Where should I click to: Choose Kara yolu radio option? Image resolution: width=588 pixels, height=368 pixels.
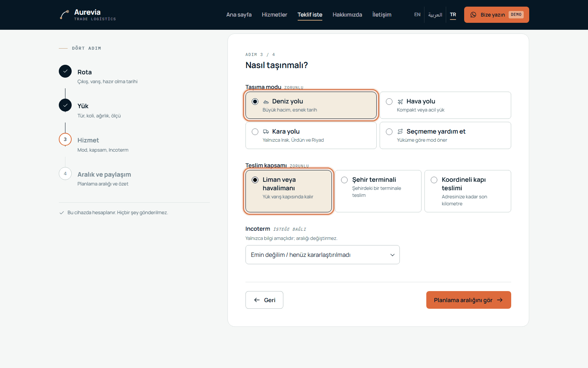255,132
